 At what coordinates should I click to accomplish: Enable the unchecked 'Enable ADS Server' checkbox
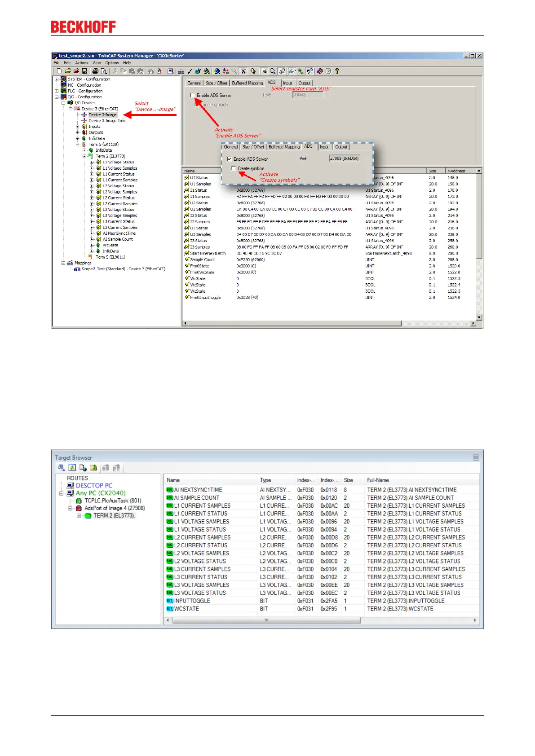tap(193, 95)
